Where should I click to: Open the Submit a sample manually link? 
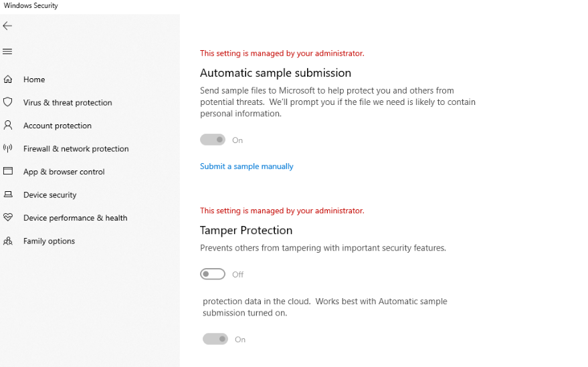(246, 166)
